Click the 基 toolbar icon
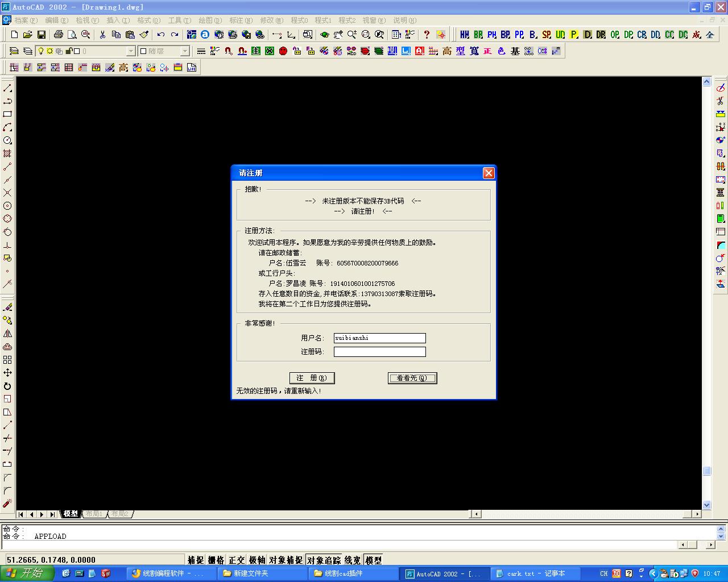Viewport: 728px width, 582px height. [515, 51]
